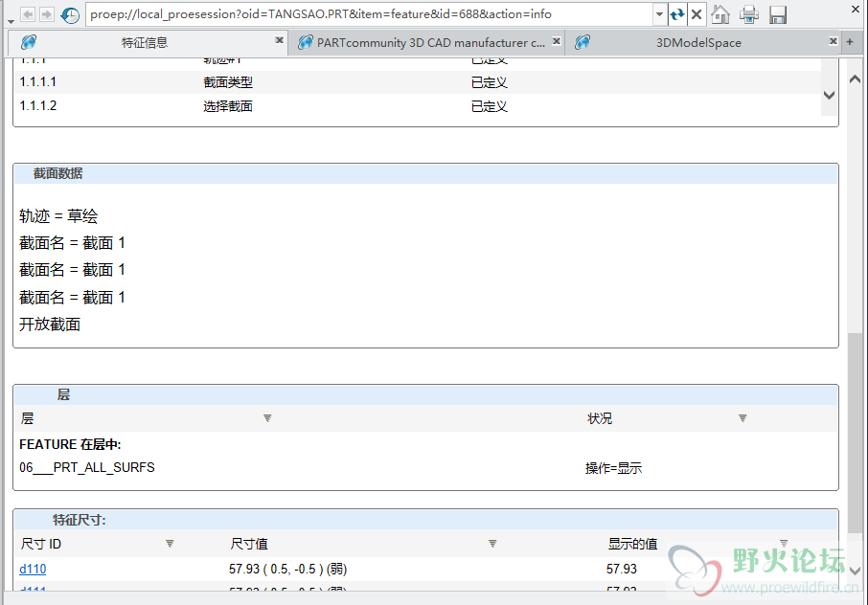Stop loading with the X icon
Viewport: 868px width, 605px height.
(x=697, y=14)
